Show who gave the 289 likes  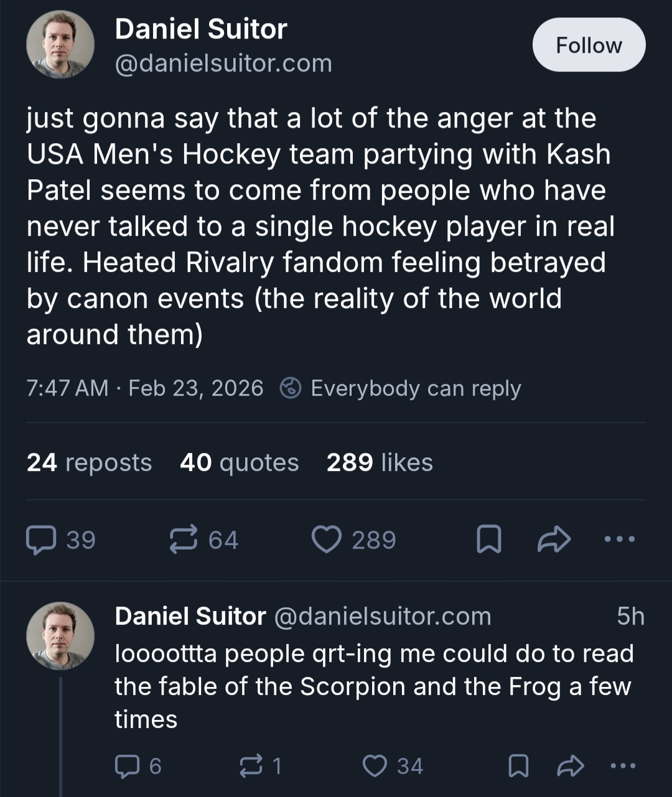point(380,462)
